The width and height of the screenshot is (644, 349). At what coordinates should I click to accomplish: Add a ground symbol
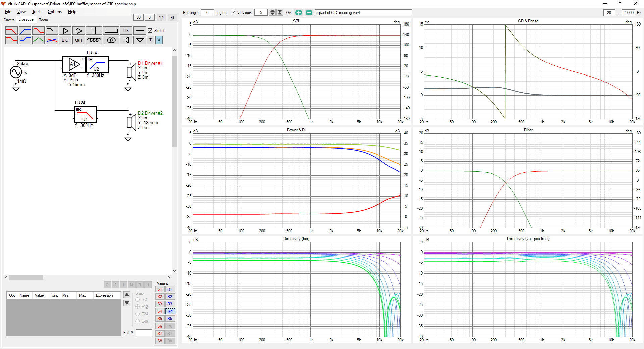140,40
